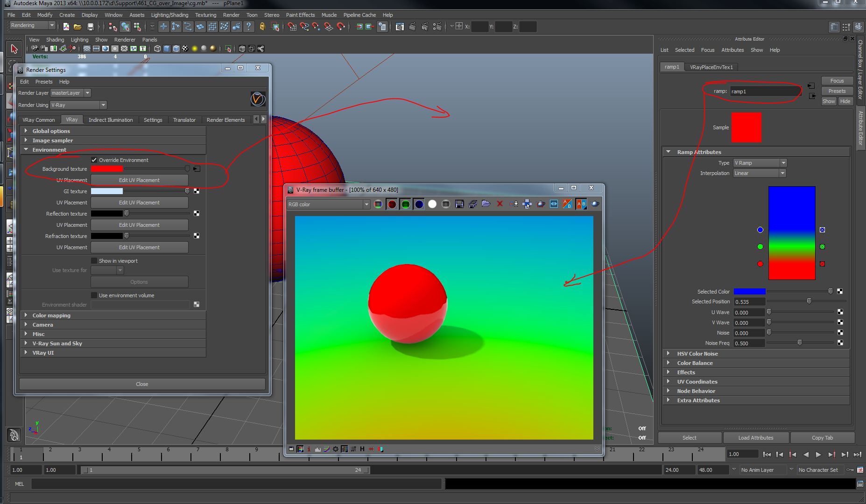The image size is (866, 504).
Task: Expand the Global options section
Action: pos(113,131)
